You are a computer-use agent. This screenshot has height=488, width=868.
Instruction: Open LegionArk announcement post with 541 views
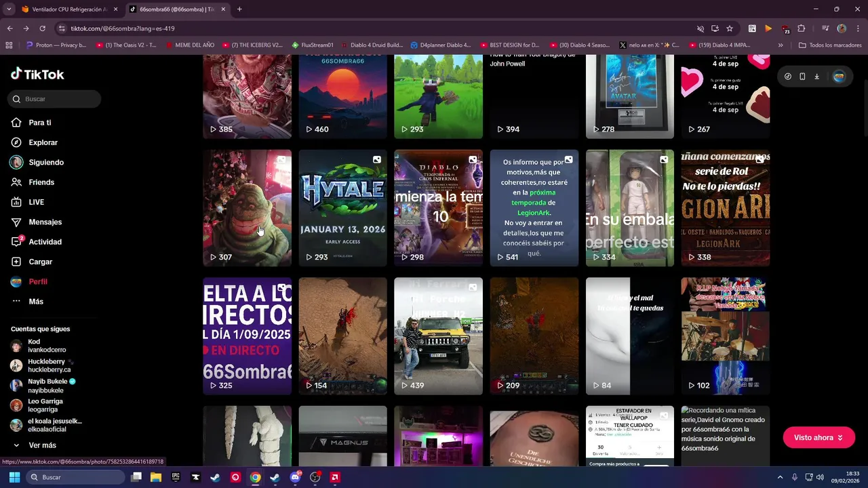(534, 208)
